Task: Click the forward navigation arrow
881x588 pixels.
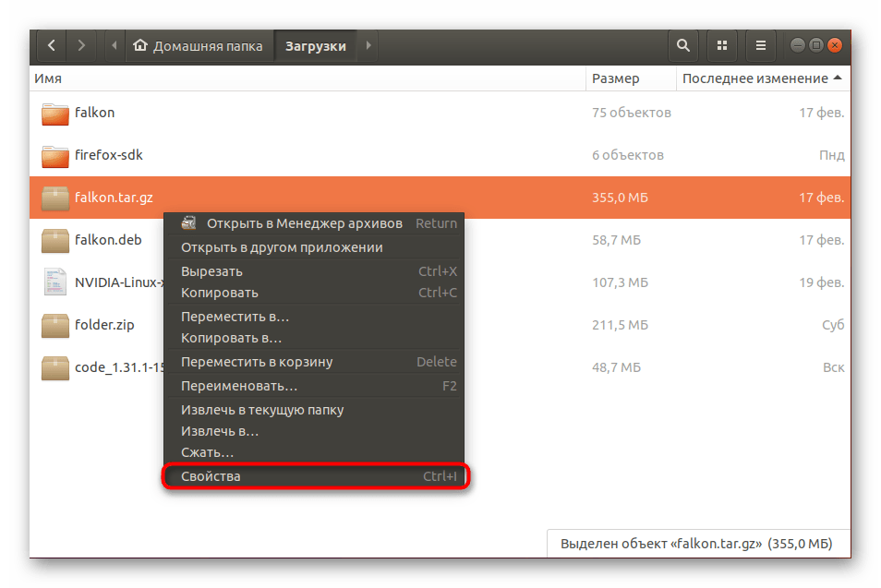Action: (x=81, y=45)
